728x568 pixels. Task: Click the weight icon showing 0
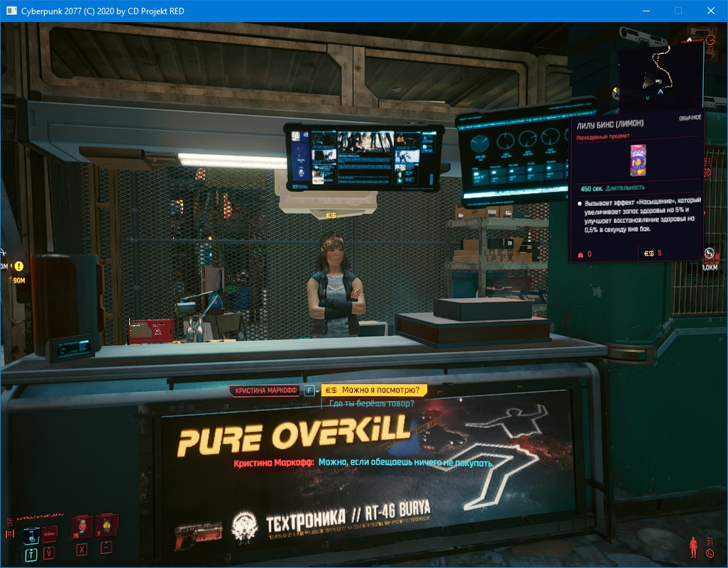580,254
